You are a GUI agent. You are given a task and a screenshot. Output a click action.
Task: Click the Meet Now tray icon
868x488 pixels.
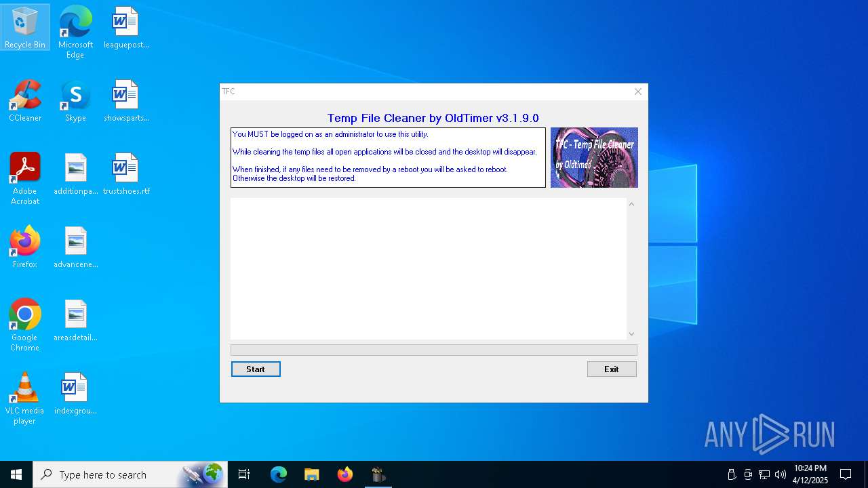point(748,474)
